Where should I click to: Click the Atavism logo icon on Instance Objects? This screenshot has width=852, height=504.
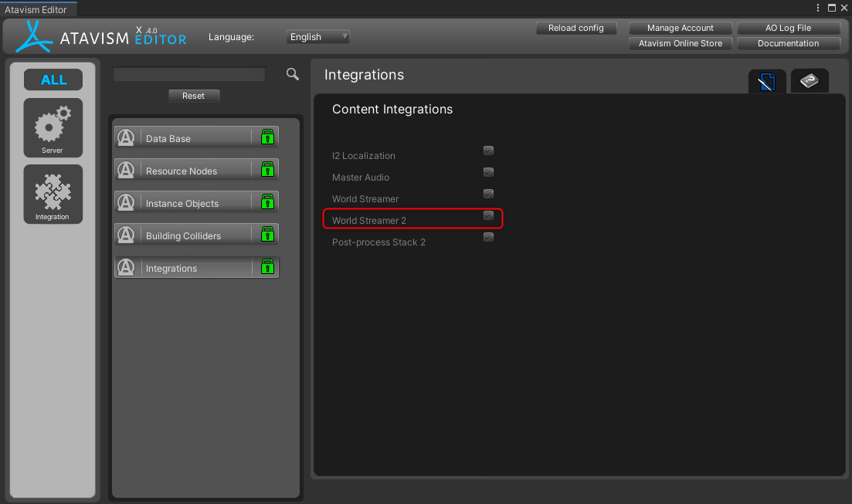[125, 202]
